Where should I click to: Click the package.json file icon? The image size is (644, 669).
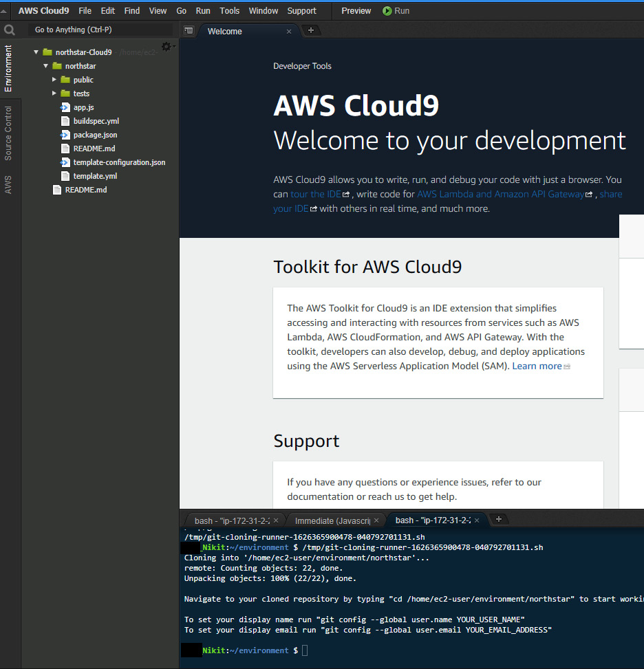click(x=65, y=135)
